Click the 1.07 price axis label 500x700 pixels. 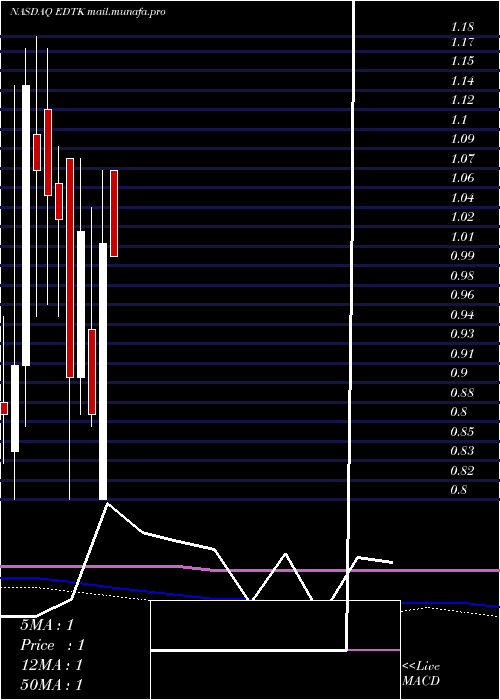click(x=462, y=159)
